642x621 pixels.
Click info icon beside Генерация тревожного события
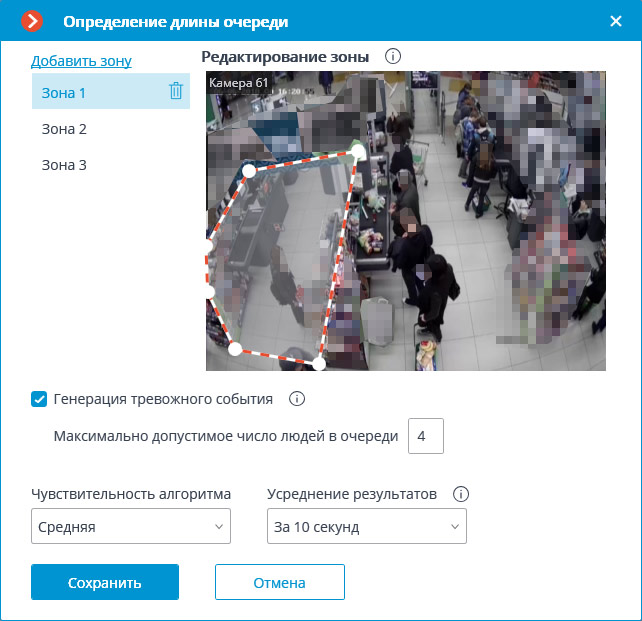(296, 399)
